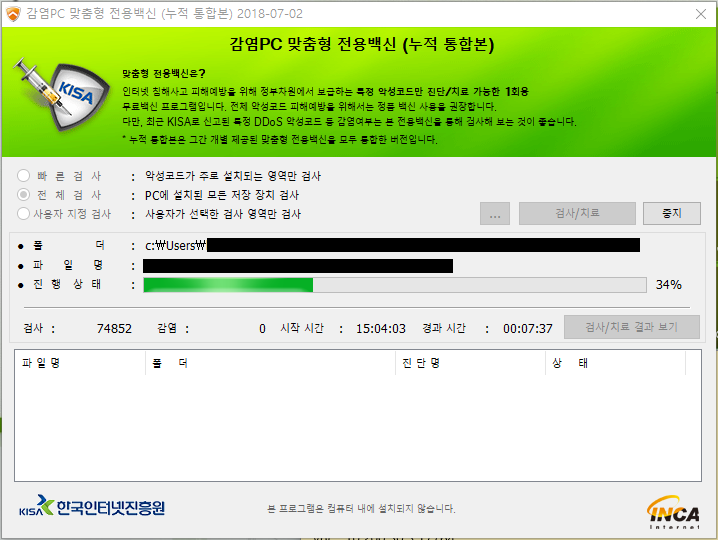Screen dimensions: 718x540
Task: Select the 사용자 지정 검사 radio button
Action: 23,214
